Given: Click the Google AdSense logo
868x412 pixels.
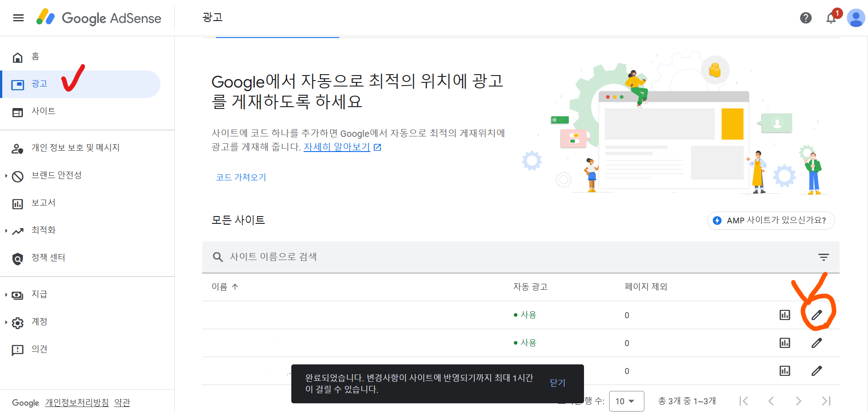Looking at the screenshot, I should point(99,18).
